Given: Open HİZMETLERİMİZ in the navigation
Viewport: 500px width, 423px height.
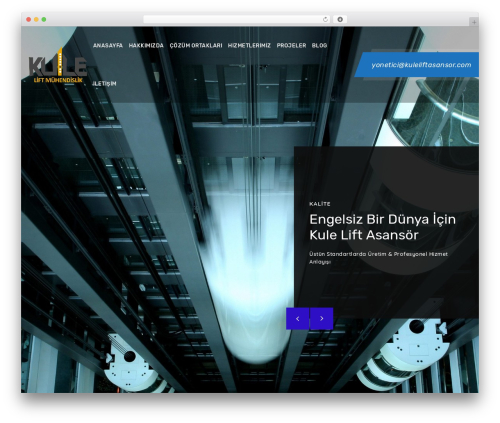Looking at the screenshot, I should coord(249,45).
